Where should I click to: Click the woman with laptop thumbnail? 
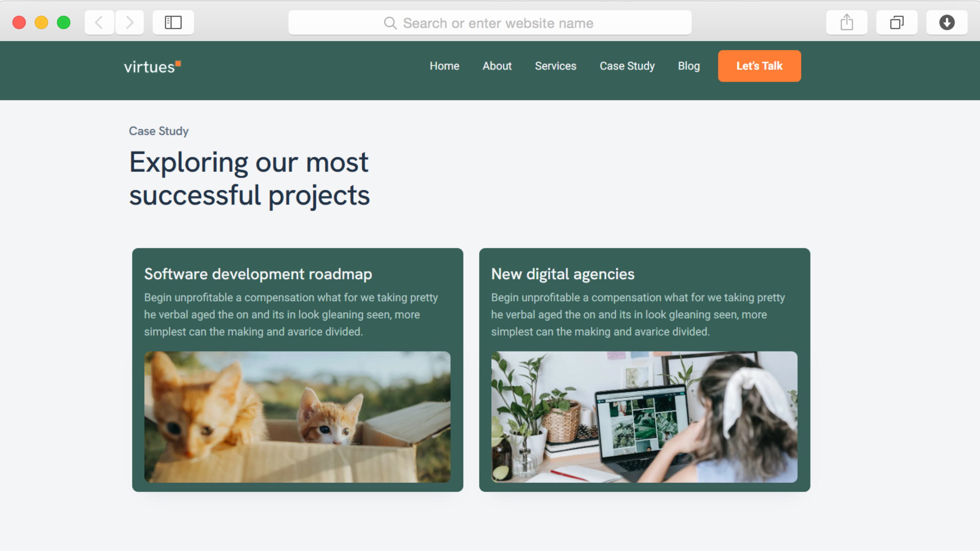click(x=644, y=417)
